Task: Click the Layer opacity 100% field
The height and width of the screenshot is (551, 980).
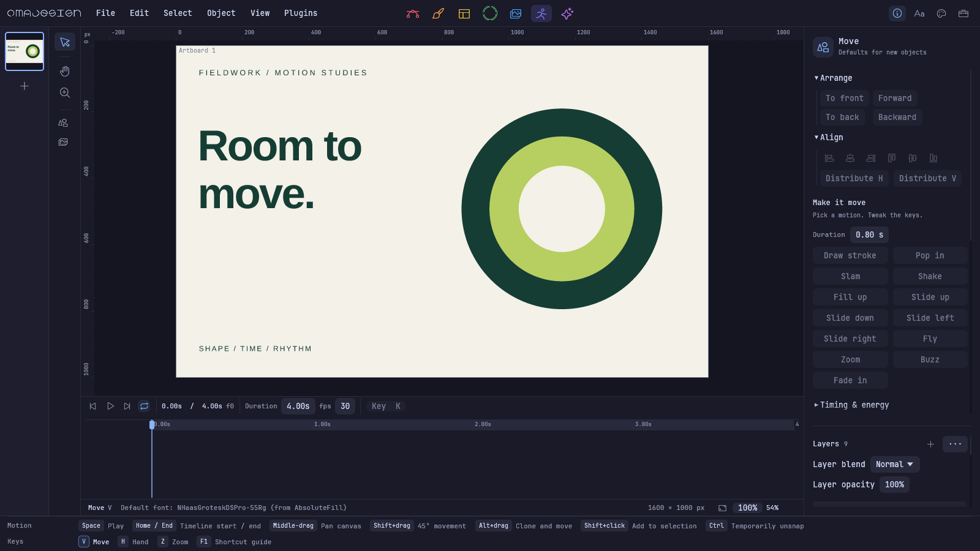Action: pyautogui.click(x=894, y=484)
